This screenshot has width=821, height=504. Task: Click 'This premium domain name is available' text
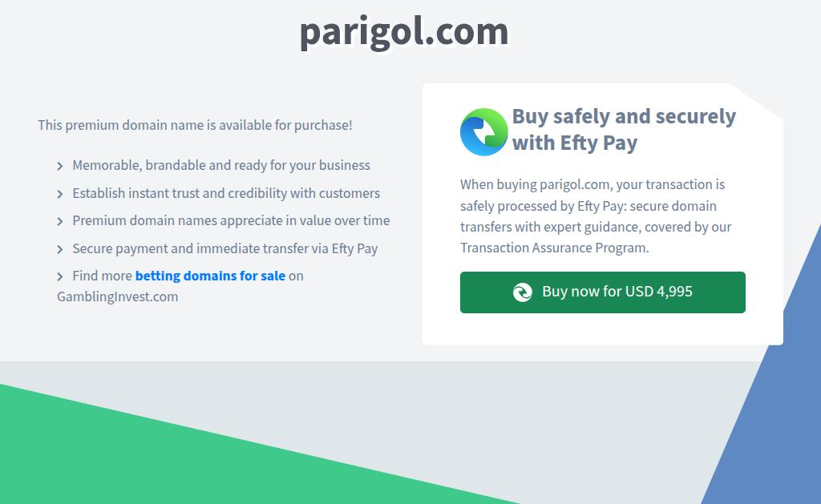tap(195, 125)
